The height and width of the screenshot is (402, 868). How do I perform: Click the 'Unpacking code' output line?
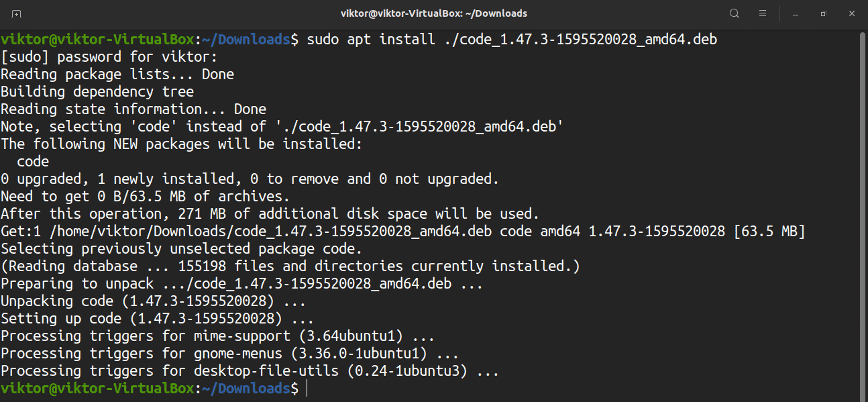[157, 301]
